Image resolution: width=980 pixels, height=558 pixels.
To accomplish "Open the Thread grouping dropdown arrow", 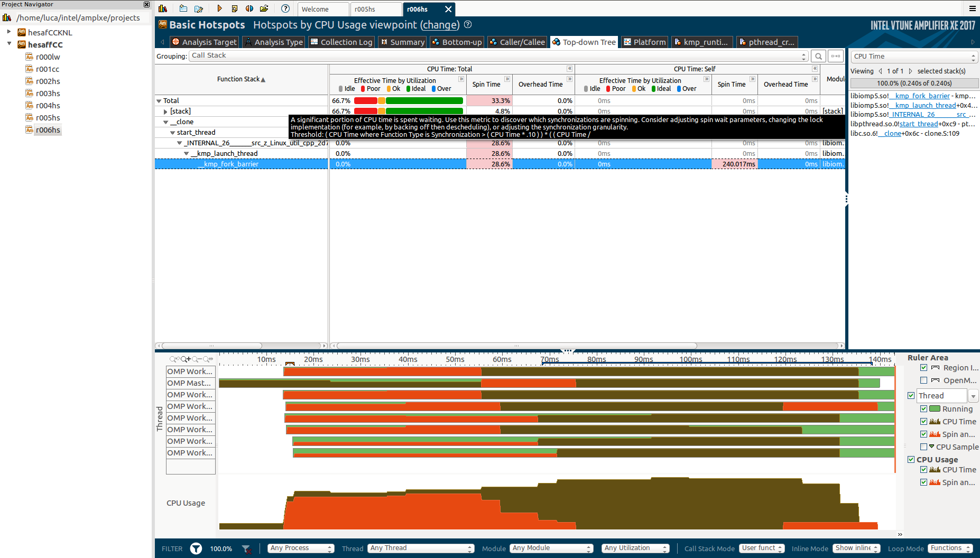I will 973,396.
